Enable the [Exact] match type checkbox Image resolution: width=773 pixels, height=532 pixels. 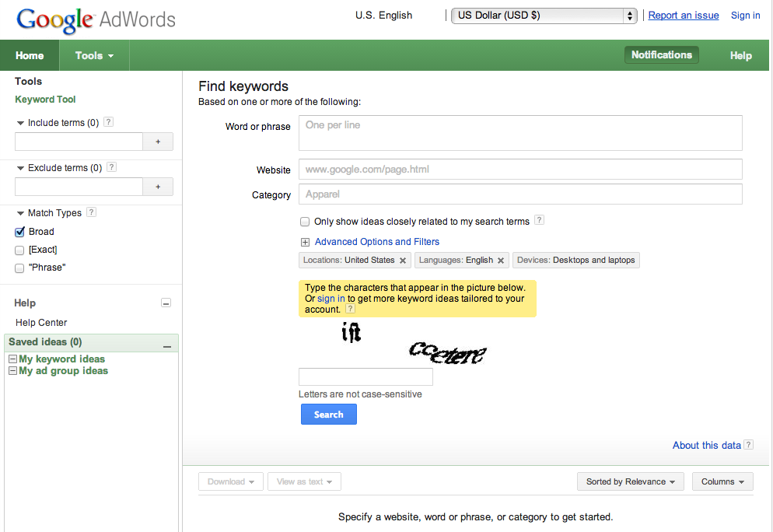(x=19, y=250)
